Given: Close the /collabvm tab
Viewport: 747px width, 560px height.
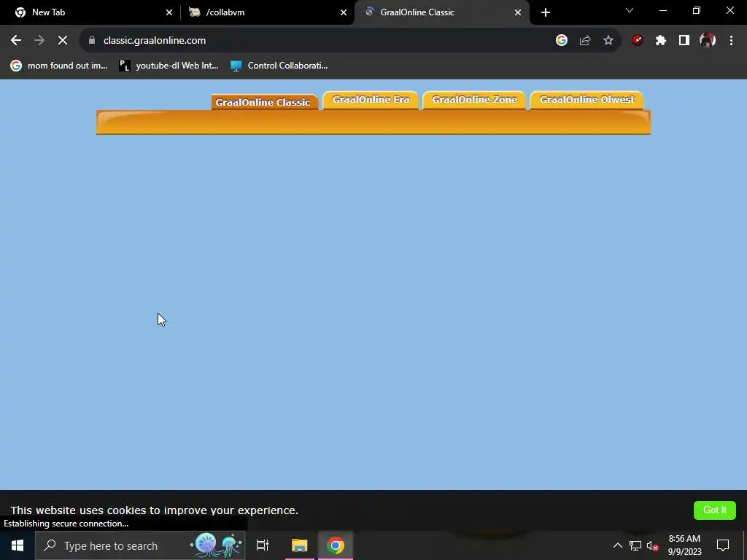Looking at the screenshot, I should pos(344,12).
